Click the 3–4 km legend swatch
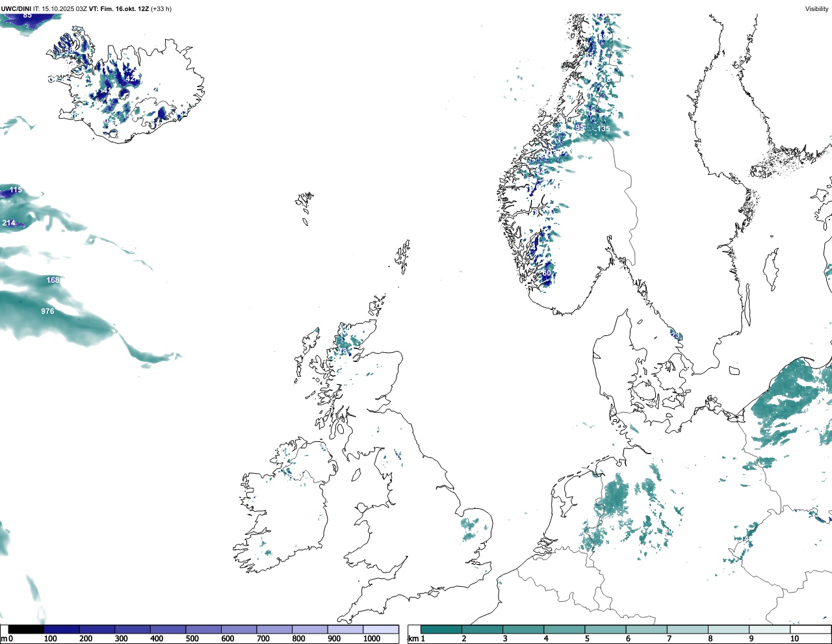Viewport: 832px width, 644px height. pos(523,629)
